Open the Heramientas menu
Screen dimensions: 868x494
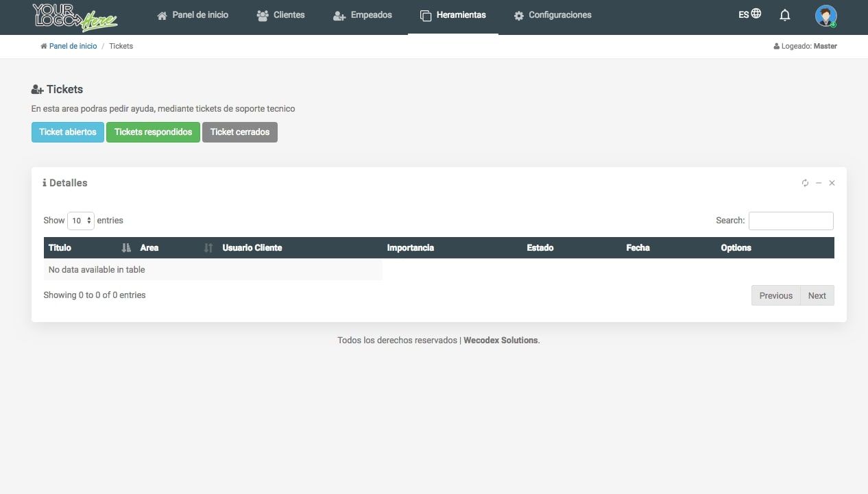[453, 15]
